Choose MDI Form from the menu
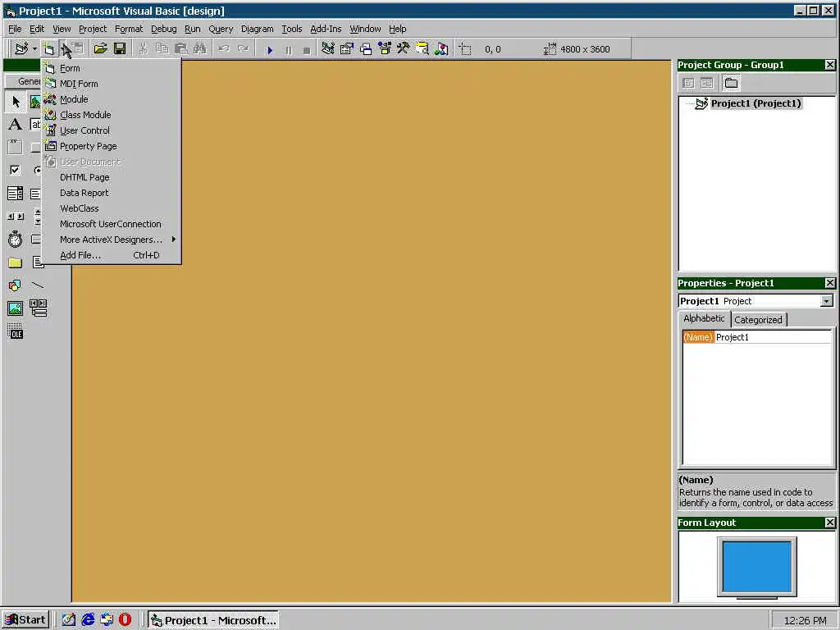 click(112, 84)
